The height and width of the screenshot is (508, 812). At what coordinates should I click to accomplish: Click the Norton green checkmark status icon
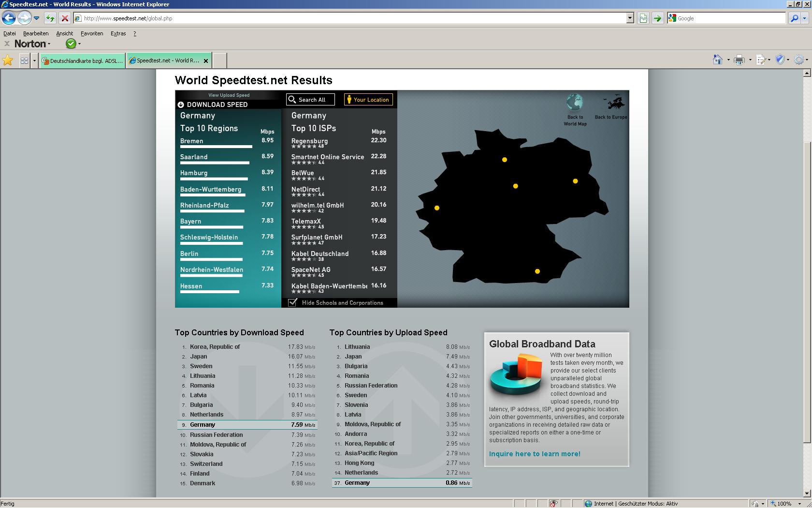click(71, 44)
